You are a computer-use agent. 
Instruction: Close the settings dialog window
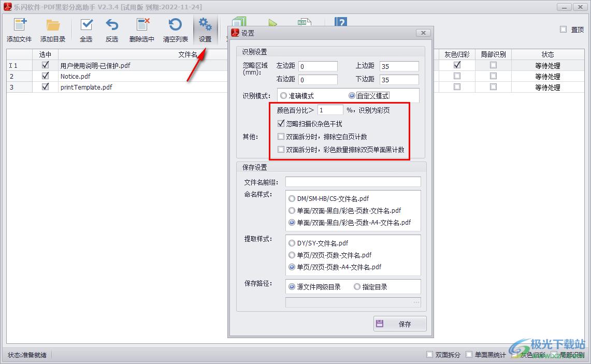(x=423, y=33)
